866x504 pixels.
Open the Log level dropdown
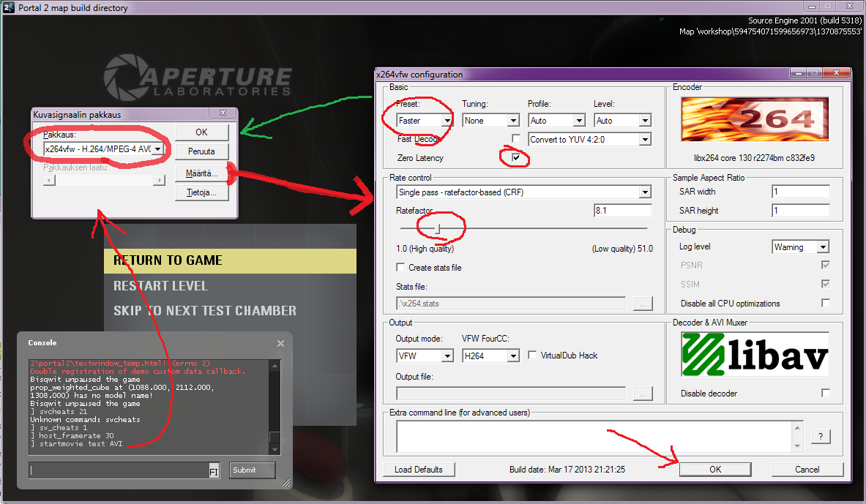(x=800, y=247)
